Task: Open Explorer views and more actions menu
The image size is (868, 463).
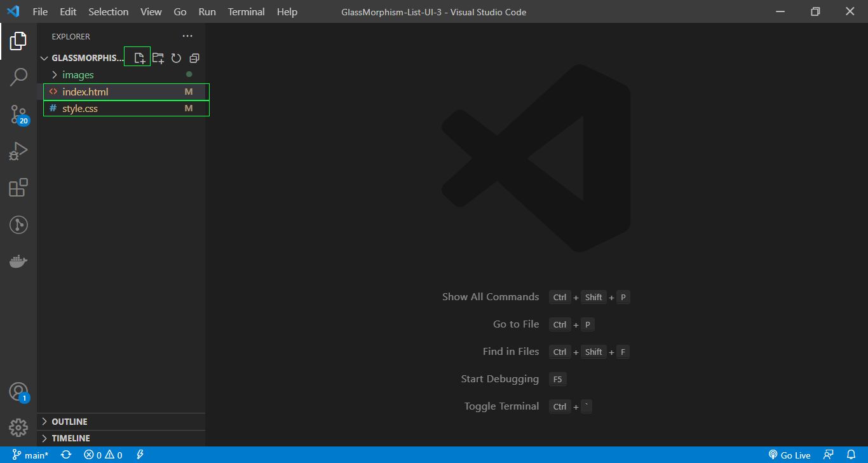Action: pyautogui.click(x=187, y=36)
